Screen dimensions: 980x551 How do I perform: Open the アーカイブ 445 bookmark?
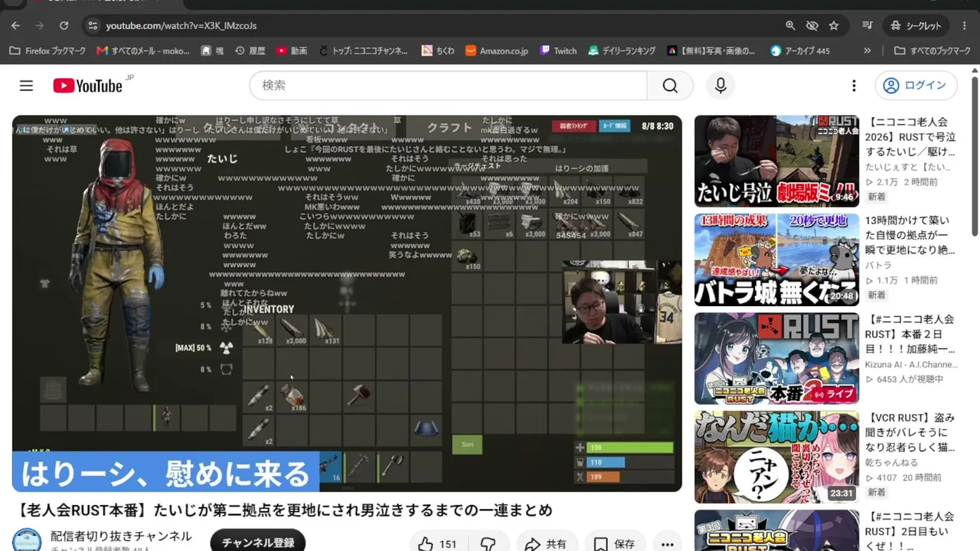(800, 51)
